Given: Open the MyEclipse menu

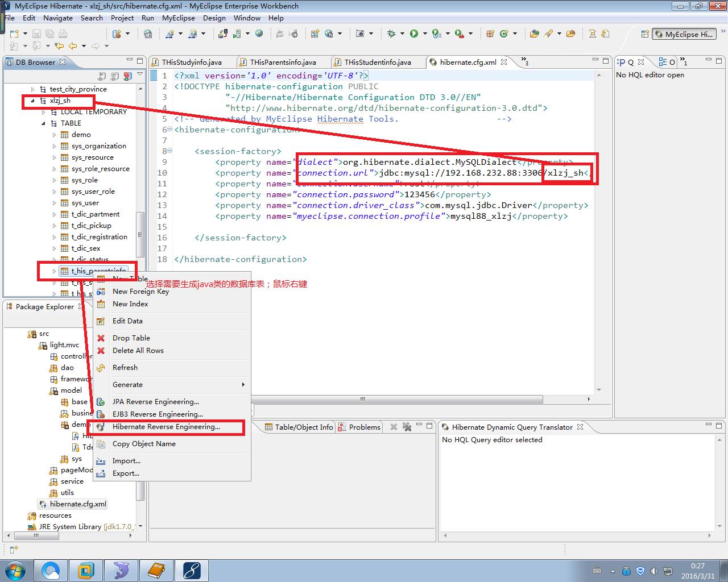Looking at the screenshot, I should (179, 18).
